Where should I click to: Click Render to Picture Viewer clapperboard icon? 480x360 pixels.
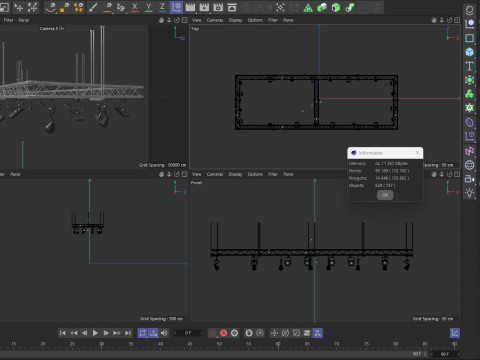tap(204, 7)
